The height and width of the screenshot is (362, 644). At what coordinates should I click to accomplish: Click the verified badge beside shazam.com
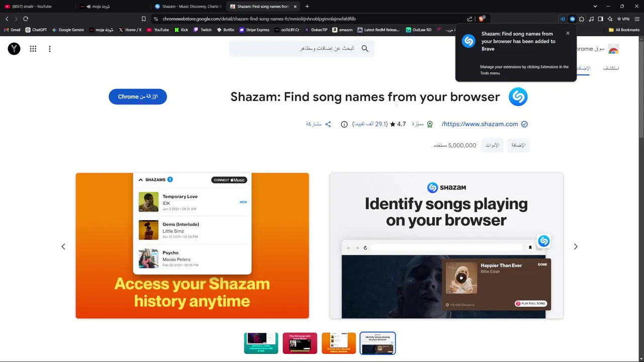[524, 124]
